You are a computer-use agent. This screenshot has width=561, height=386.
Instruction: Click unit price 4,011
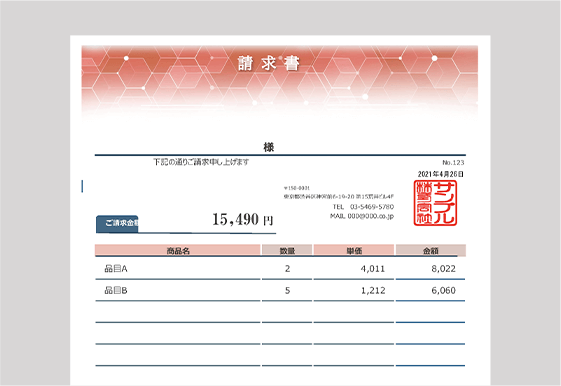coord(373,269)
